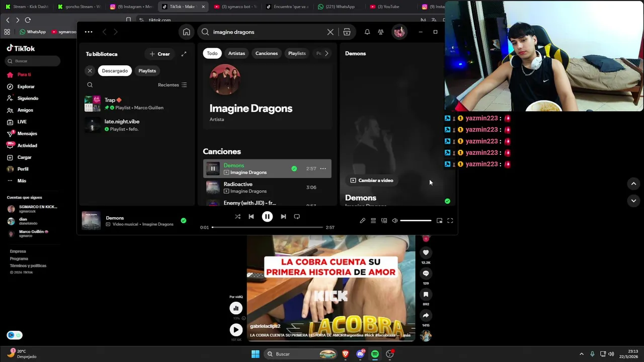Open Spotify from the Windows taskbar

[375, 354]
